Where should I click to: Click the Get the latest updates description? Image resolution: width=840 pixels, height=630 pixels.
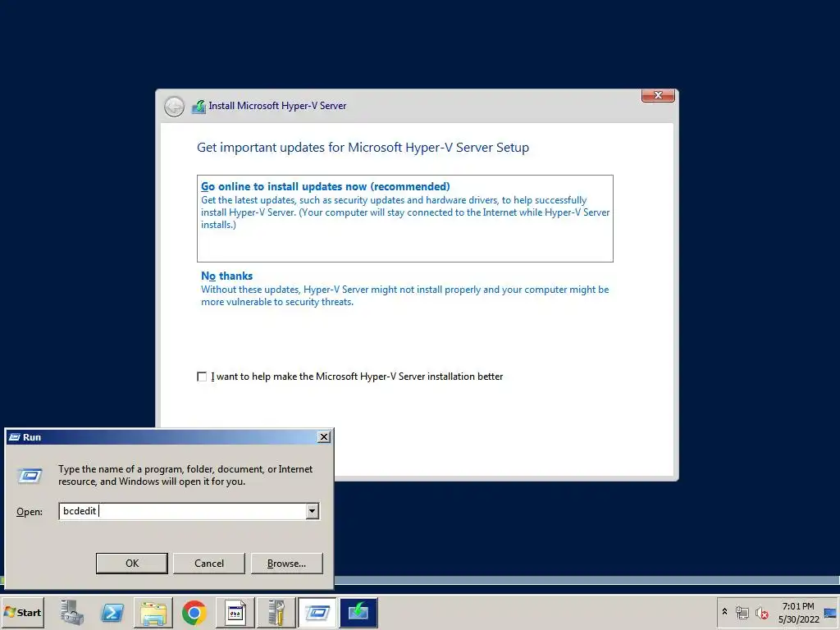pyautogui.click(x=405, y=212)
